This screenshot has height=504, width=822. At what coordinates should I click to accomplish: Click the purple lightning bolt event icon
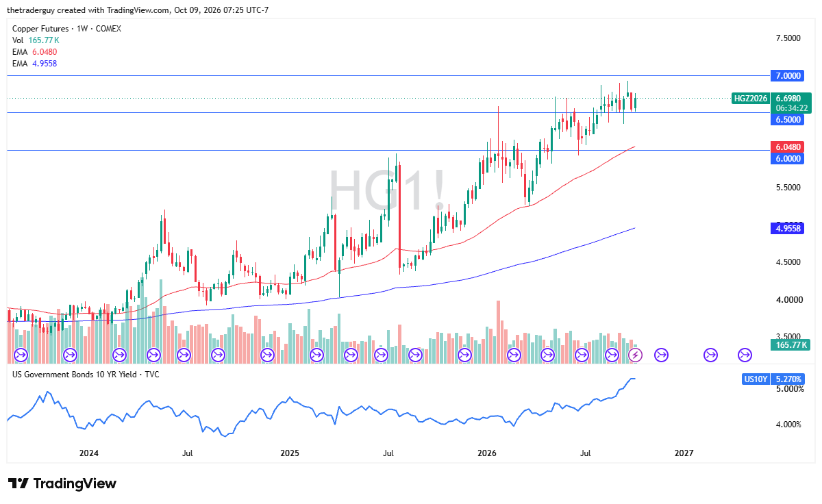pyautogui.click(x=636, y=355)
